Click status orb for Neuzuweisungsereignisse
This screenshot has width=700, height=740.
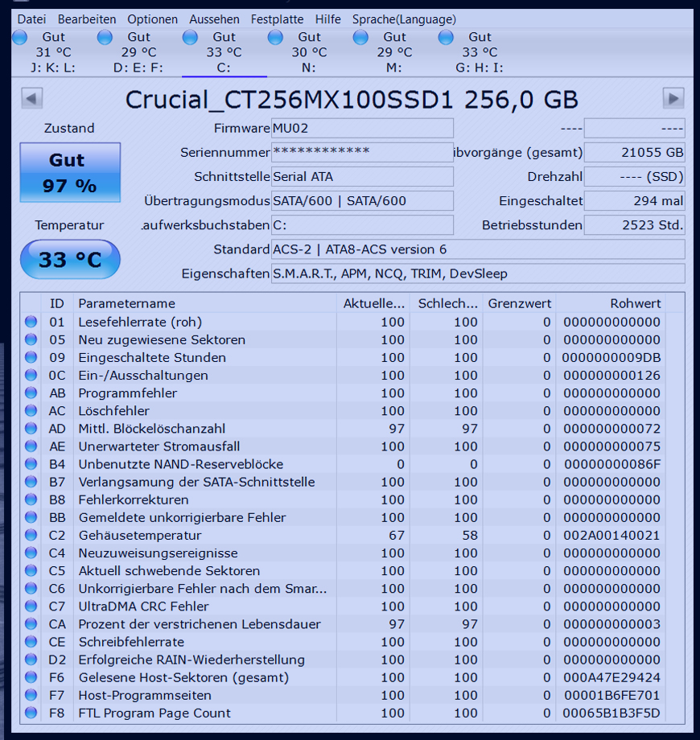coord(31,553)
